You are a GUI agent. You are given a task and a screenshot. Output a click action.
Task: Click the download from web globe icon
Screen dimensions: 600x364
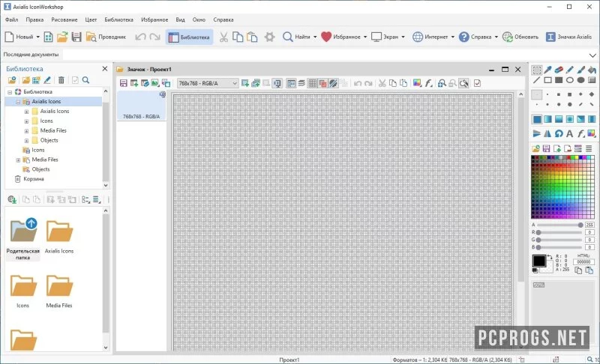pyautogui.click(x=12, y=199)
